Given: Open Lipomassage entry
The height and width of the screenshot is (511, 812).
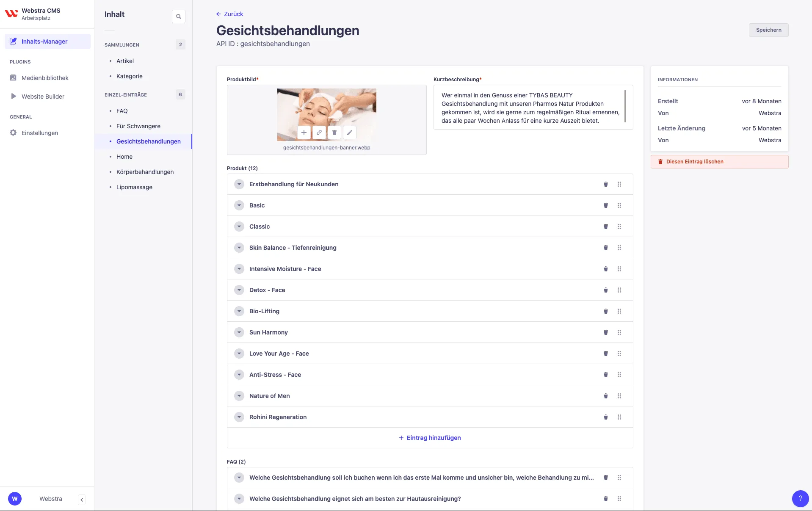Looking at the screenshot, I should tap(134, 187).
